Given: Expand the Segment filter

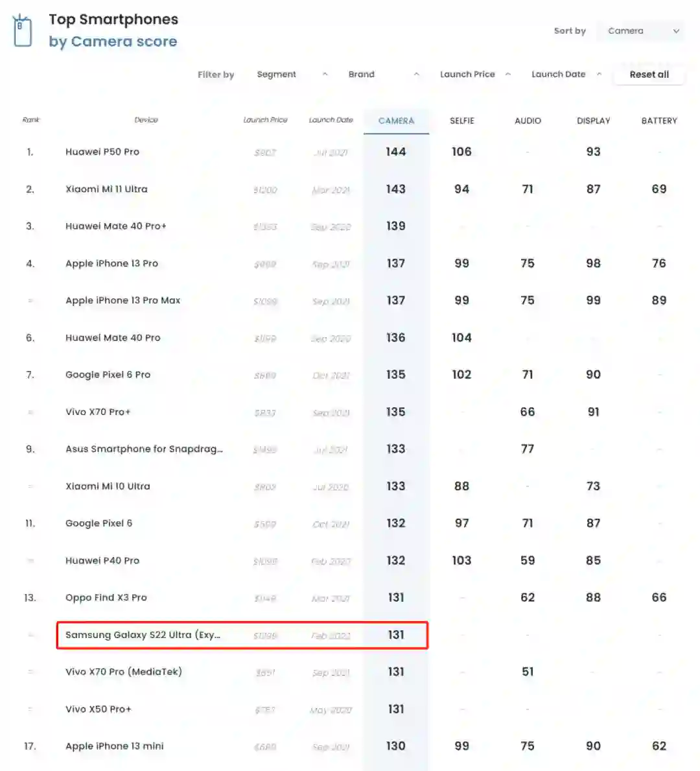Looking at the screenshot, I should pyautogui.click(x=292, y=75).
